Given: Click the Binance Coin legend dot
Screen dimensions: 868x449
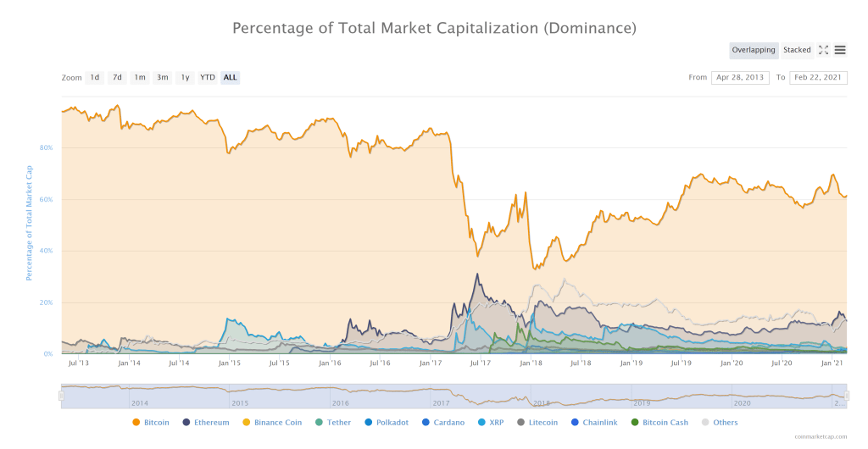Looking at the screenshot, I should (247, 422).
